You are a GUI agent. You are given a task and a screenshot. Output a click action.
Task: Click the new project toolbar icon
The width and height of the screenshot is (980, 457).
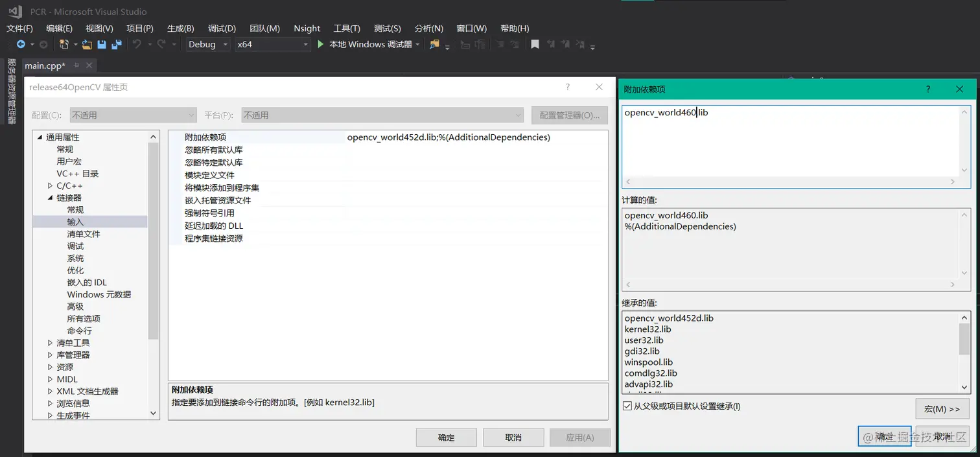pyautogui.click(x=64, y=44)
